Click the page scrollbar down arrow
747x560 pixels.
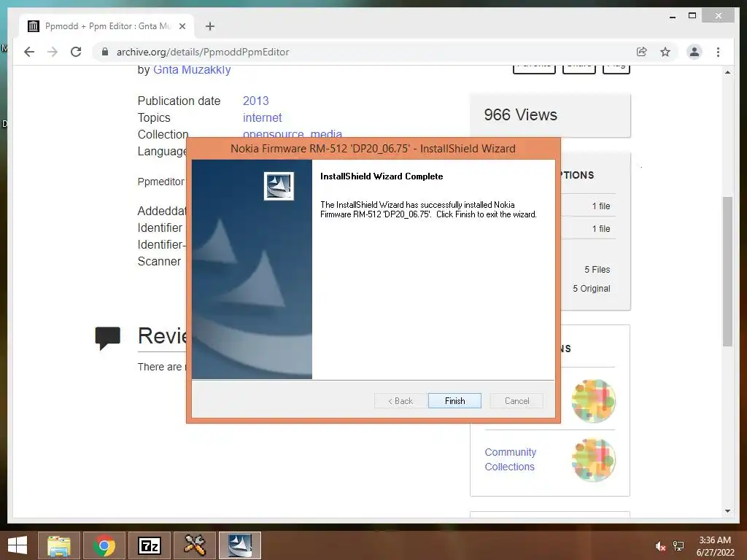(727, 511)
